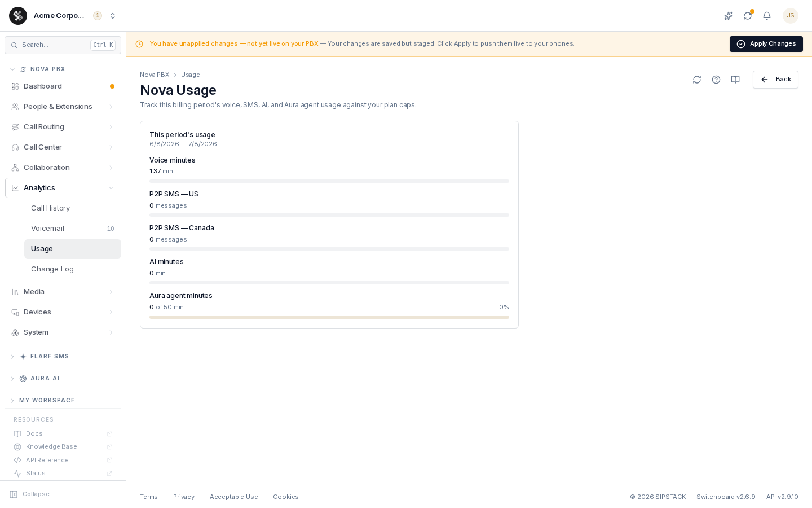Viewport: 812px width, 508px height.
Task: Click the Switchboard v2.6.9 version text
Action: [726, 497]
